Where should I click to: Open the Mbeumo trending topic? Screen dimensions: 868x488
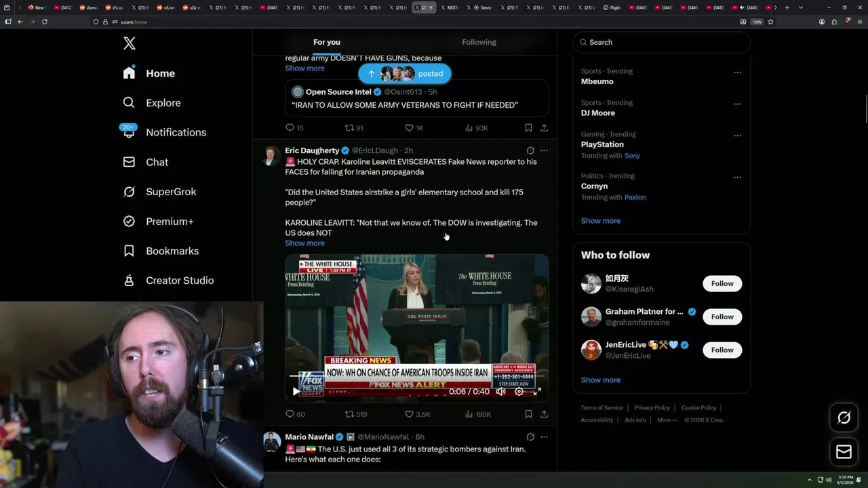(x=597, y=81)
